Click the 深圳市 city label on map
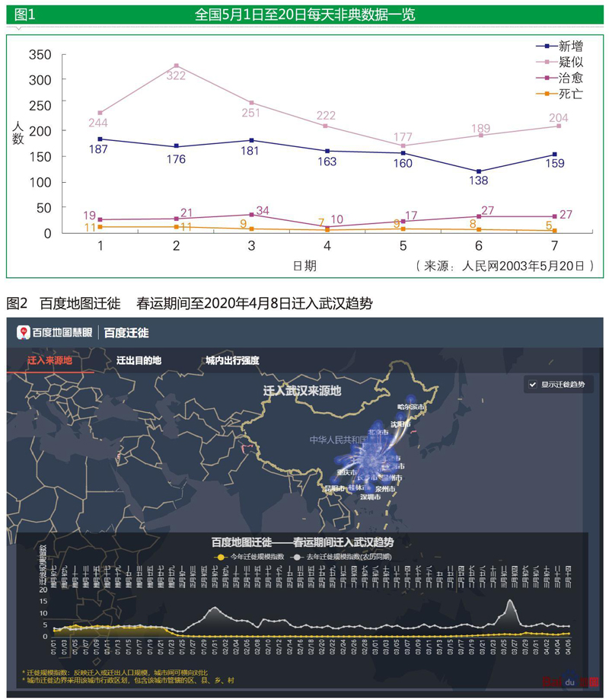609x700 pixels. click(370, 497)
